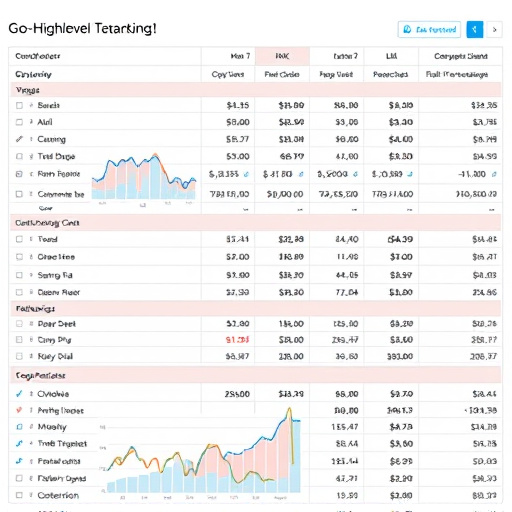Click the 'Certhhevlgr Cratt' pink section header
The image size is (512, 512).
point(255,223)
